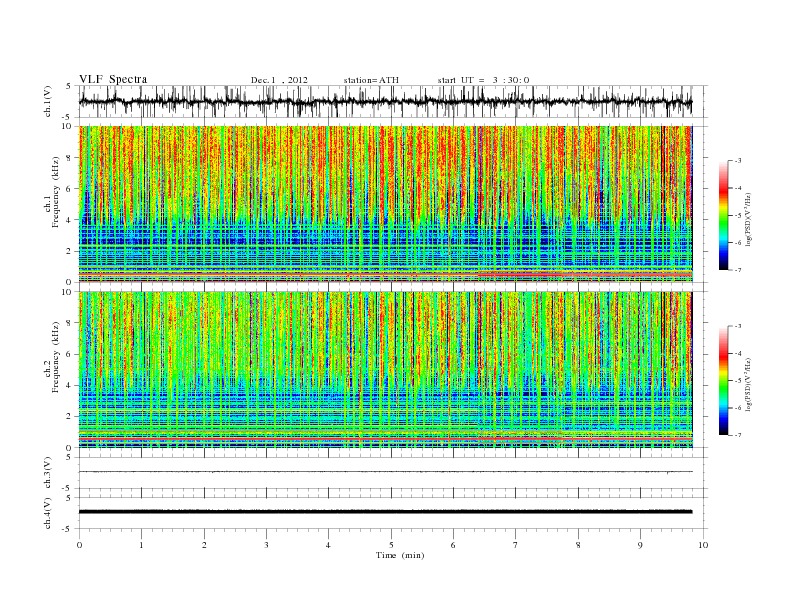792x612 pixels.
Task: Click the "-4" tick on ch.2 color bar
Action: 738,353
